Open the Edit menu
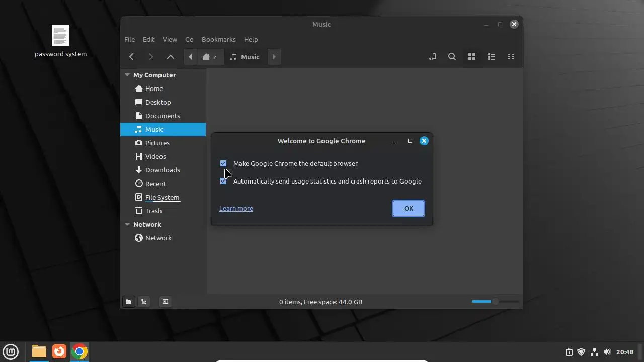Viewport: 644px width, 362px height. (148, 39)
